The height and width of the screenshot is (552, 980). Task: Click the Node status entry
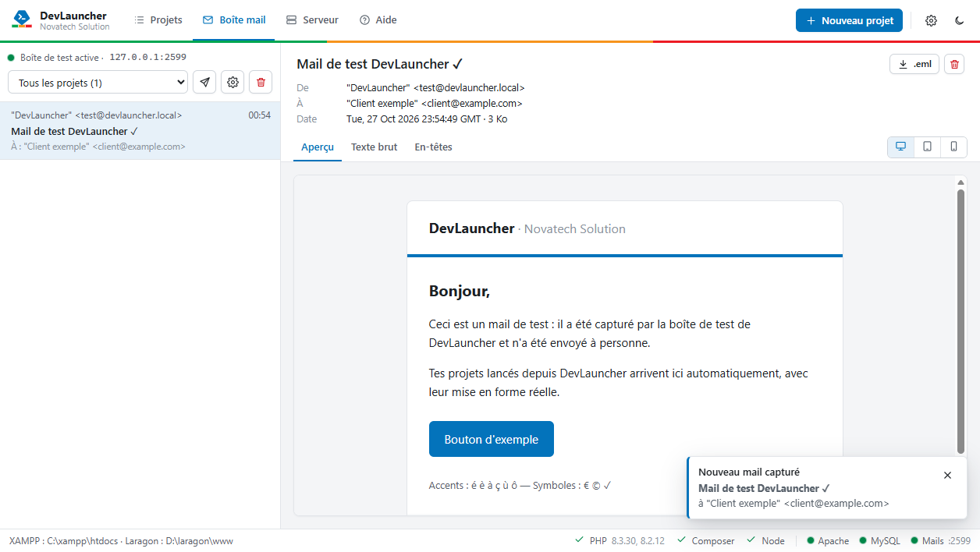click(765, 541)
